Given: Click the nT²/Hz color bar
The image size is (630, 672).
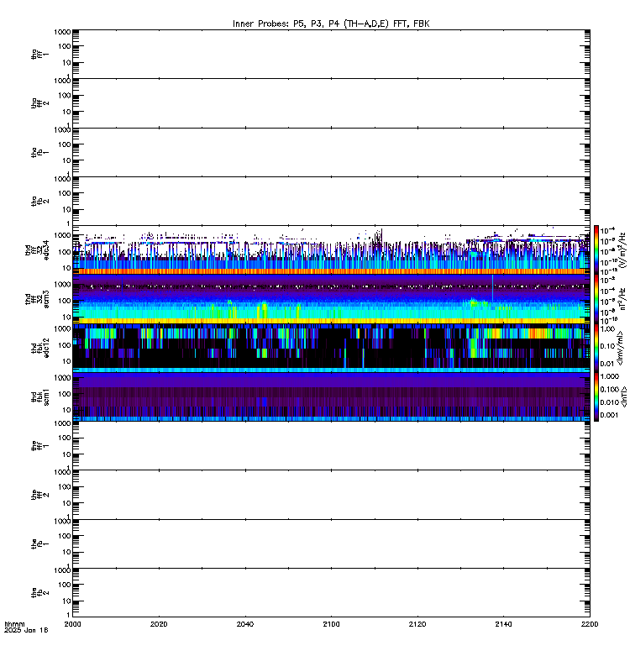Looking at the screenshot, I should click(596, 299).
